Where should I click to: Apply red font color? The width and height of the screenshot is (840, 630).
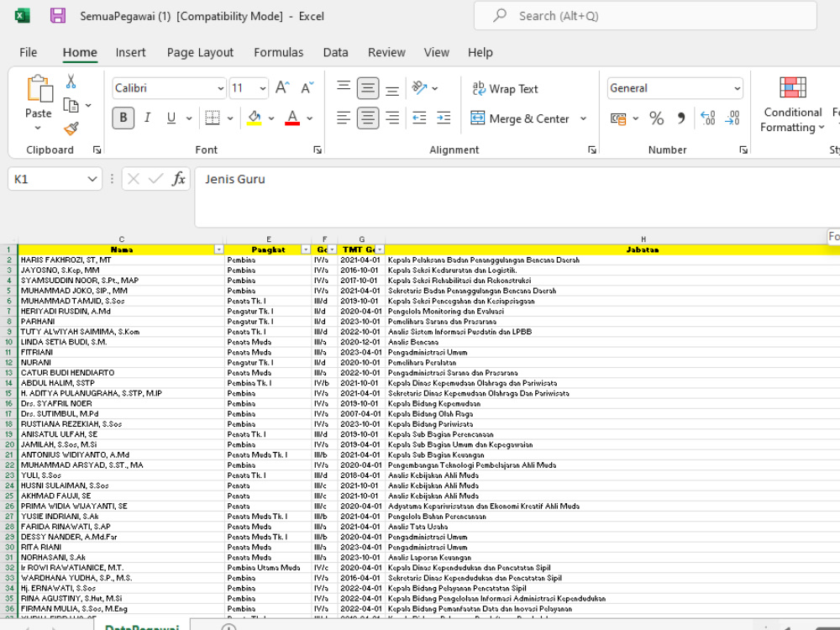click(292, 118)
